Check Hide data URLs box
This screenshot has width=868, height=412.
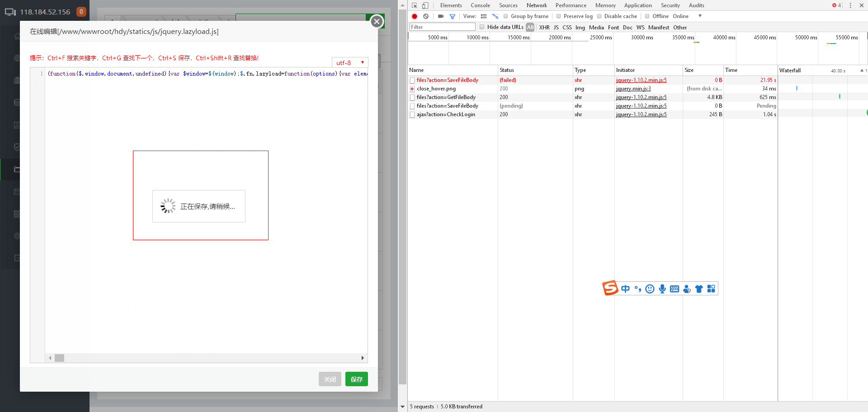pyautogui.click(x=482, y=27)
